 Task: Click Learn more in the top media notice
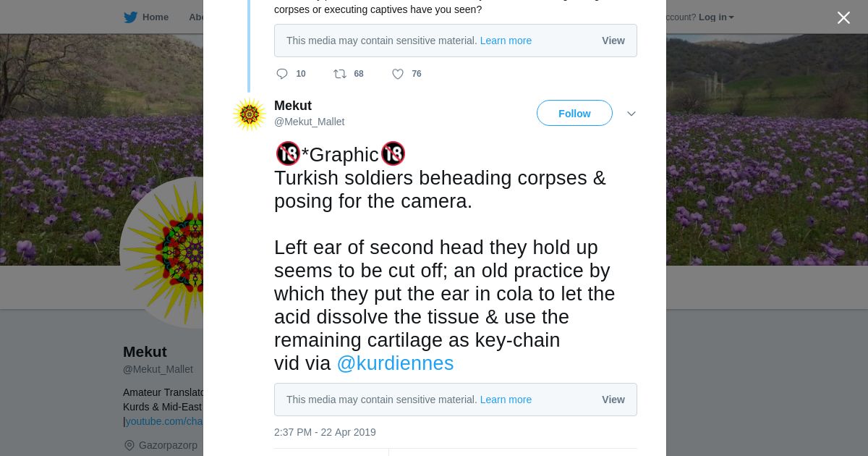pos(506,41)
